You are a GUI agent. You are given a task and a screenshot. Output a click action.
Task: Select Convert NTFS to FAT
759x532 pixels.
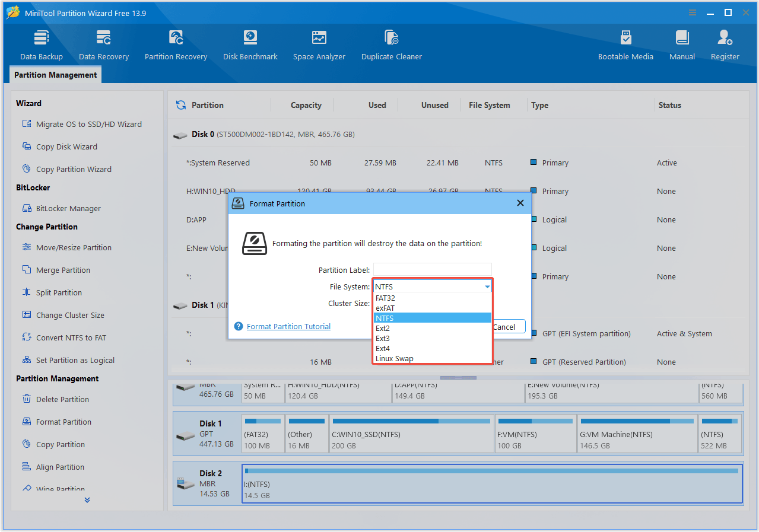(64, 337)
